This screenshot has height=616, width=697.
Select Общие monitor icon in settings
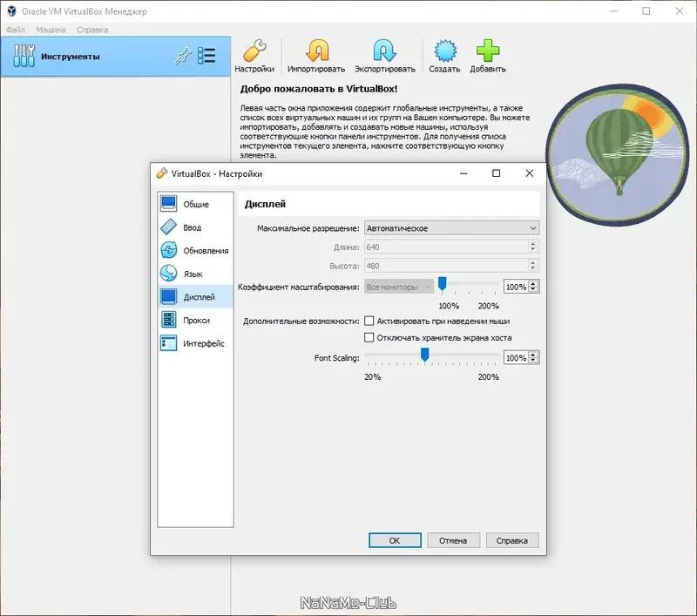(168, 204)
